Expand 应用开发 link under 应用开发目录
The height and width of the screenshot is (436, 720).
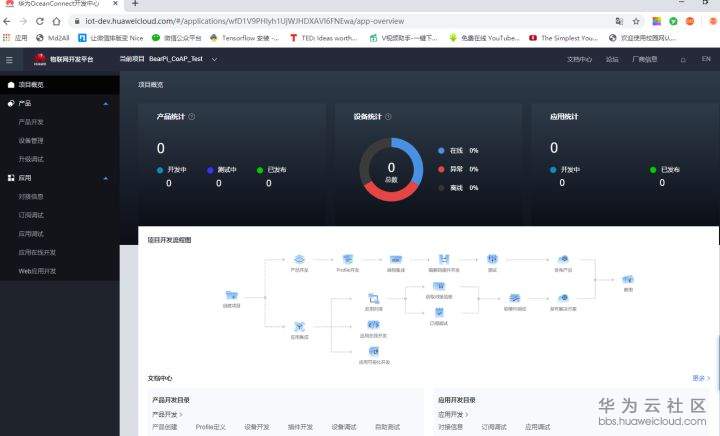coord(453,414)
